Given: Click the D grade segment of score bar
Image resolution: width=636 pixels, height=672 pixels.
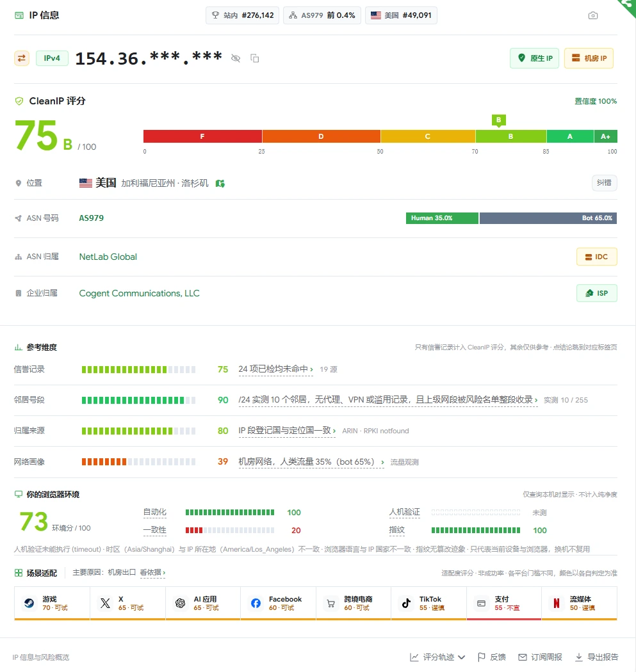Looking at the screenshot, I should coord(322,136).
